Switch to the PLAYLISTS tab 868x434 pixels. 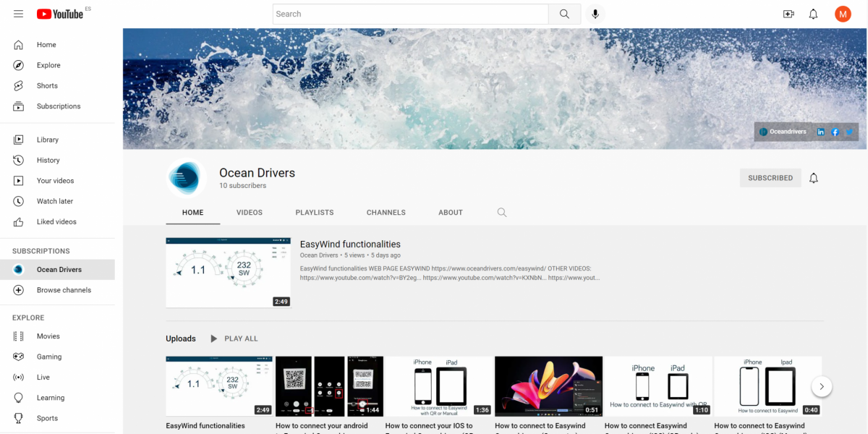[x=315, y=213]
